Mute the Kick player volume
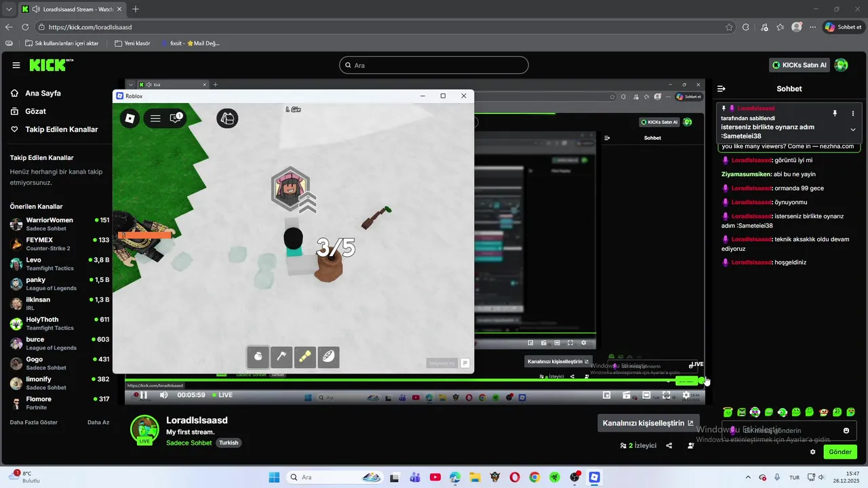Screen dimensions: 868x488 coord(163,395)
